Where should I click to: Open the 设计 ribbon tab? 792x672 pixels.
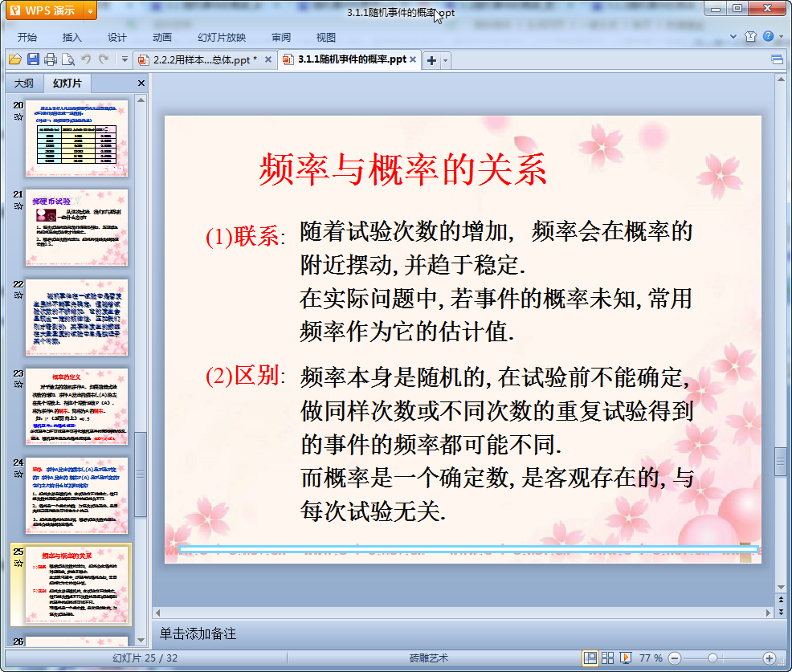pos(116,38)
